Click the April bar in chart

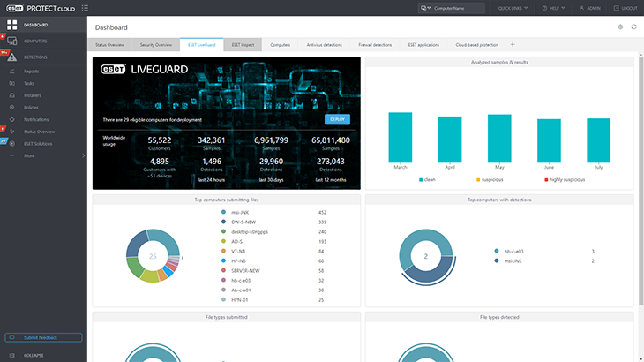click(450, 140)
